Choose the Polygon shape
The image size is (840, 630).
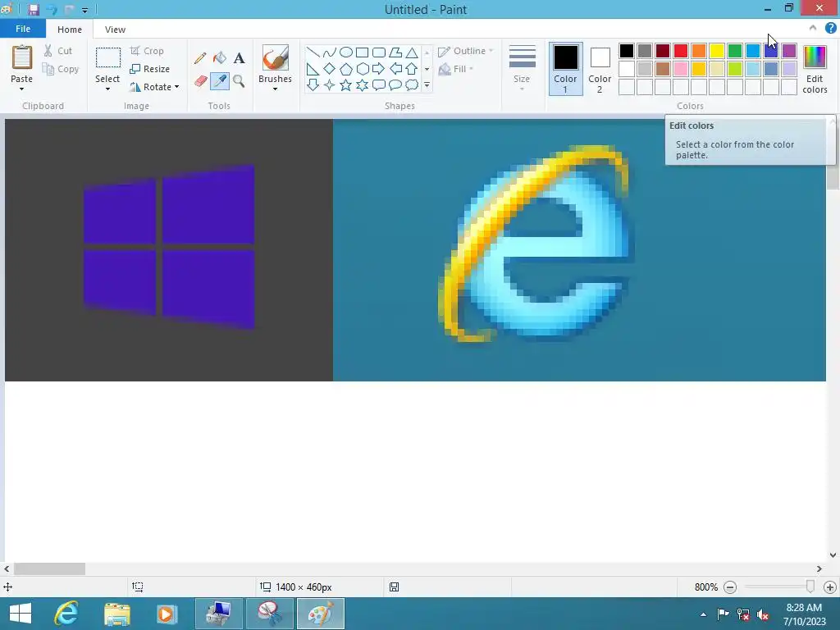pos(395,52)
